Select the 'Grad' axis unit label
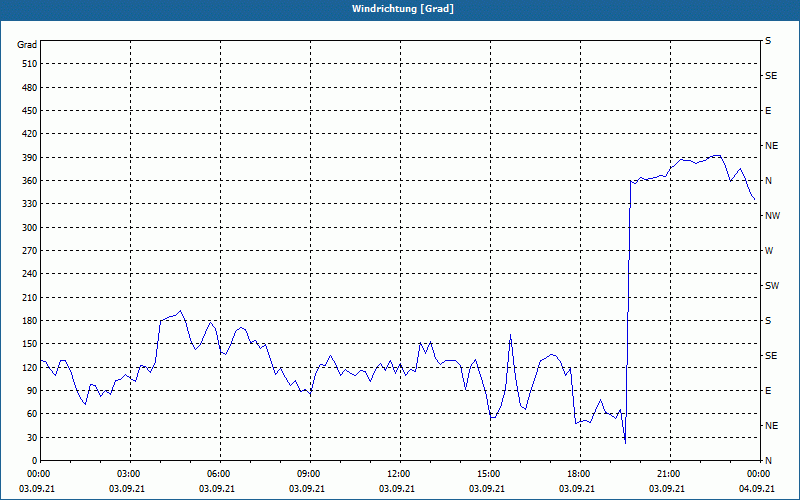Screen dimensions: 800x500 coord(27,45)
